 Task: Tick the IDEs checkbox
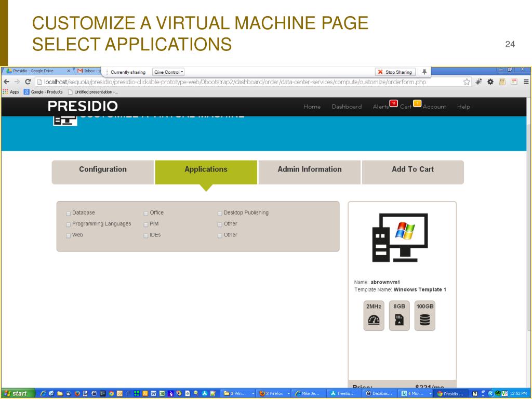[x=146, y=235]
